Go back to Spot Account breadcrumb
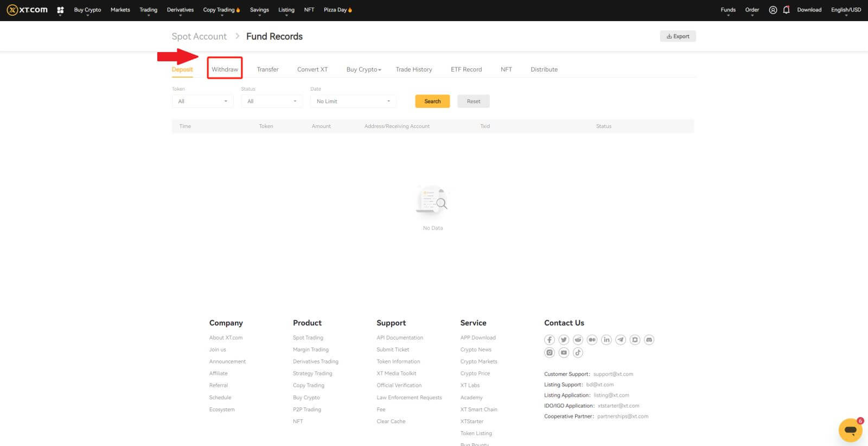This screenshot has width=868, height=446. pos(199,36)
